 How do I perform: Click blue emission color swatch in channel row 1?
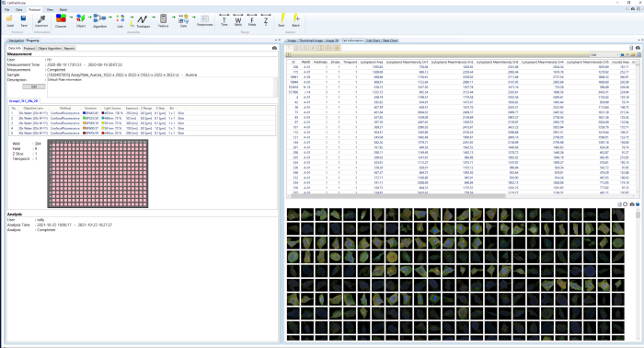pyautogui.click(x=85, y=113)
